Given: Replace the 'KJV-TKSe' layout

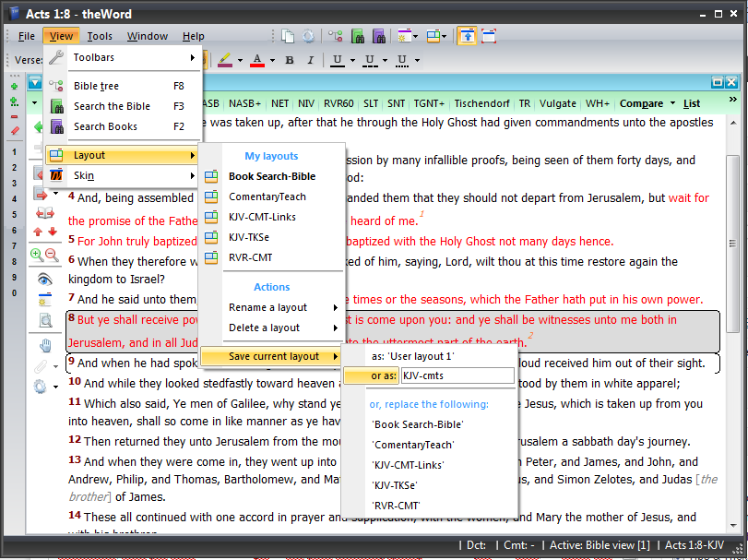Looking at the screenshot, I should coord(429,485).
